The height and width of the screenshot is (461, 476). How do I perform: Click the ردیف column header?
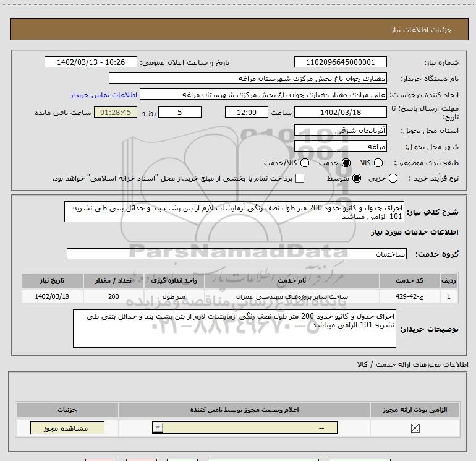pyautogui.click(x=449, y=280)
